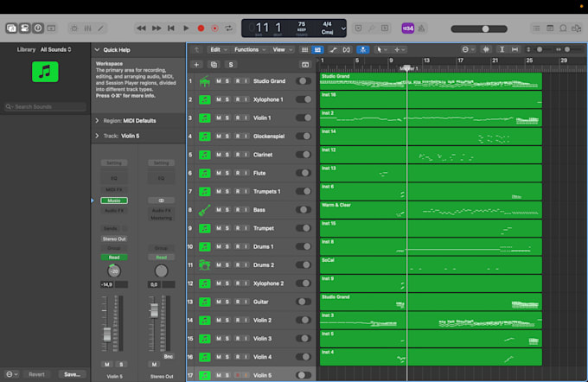
Task: Expand the Region: MIDI Defaults section
Action: coord(97,121)
